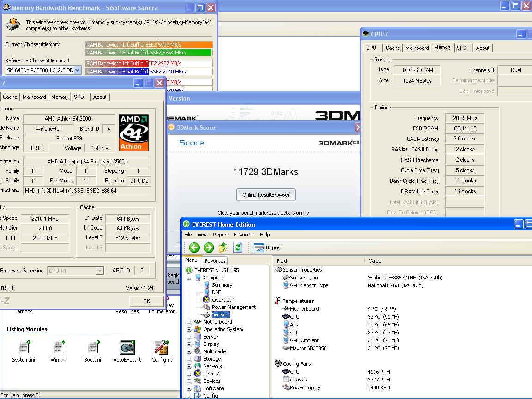Image resolution: width=532 pixels, height=399 pixels.
Task: Click the Winbond W83627THF sensor type value
Action: [405, 278]
